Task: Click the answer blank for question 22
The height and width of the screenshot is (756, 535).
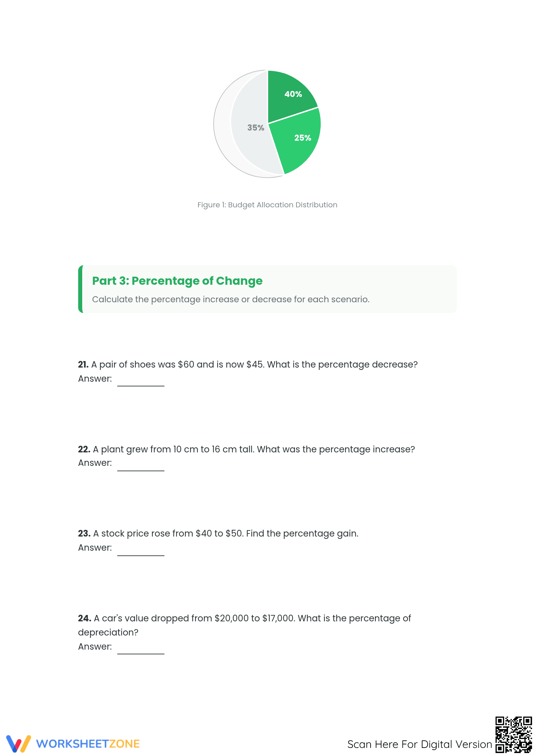Action: (x=141, y=465)
